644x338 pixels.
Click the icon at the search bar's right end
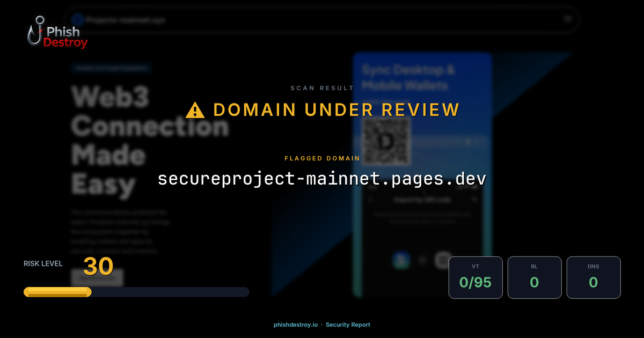[568, 19]
